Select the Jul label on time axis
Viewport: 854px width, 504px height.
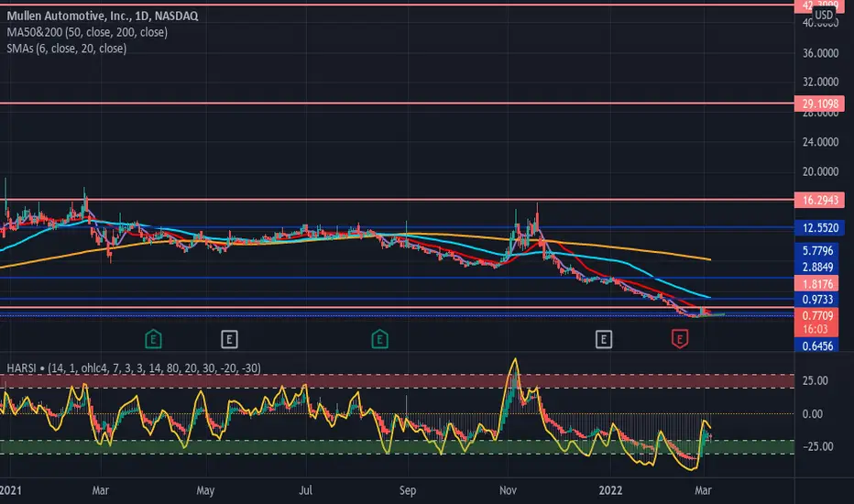point(305,490)
